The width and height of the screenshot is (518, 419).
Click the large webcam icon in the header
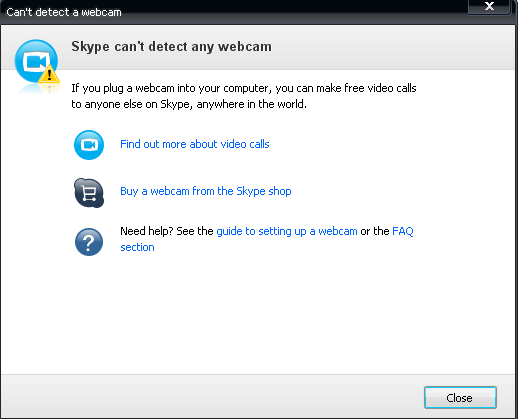36,61
